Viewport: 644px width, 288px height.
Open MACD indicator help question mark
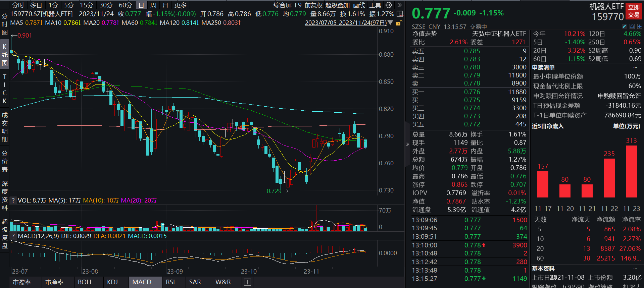(13, 236)
